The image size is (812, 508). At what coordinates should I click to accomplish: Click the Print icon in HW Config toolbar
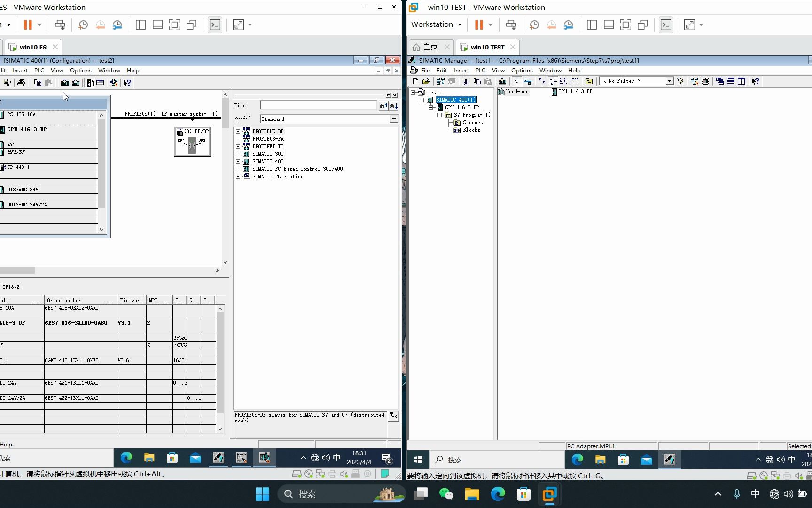point(21,83)
